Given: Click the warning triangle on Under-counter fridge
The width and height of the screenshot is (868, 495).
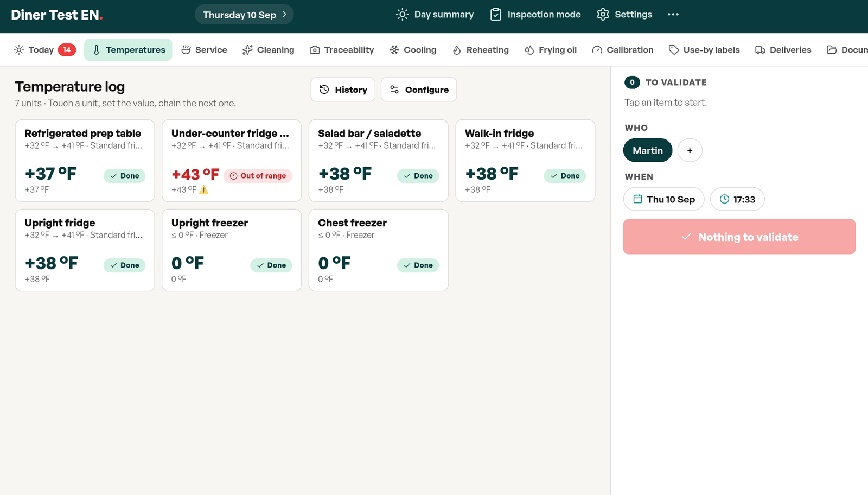Looking at the screenshot, I should coord(203,189).
